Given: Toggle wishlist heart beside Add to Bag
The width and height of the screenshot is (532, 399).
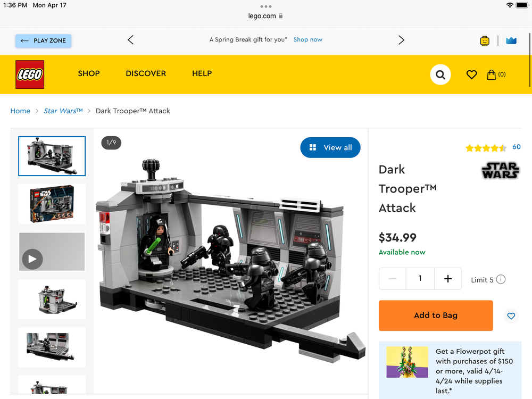Looking at the screenshot, I should tap(511, 316).
